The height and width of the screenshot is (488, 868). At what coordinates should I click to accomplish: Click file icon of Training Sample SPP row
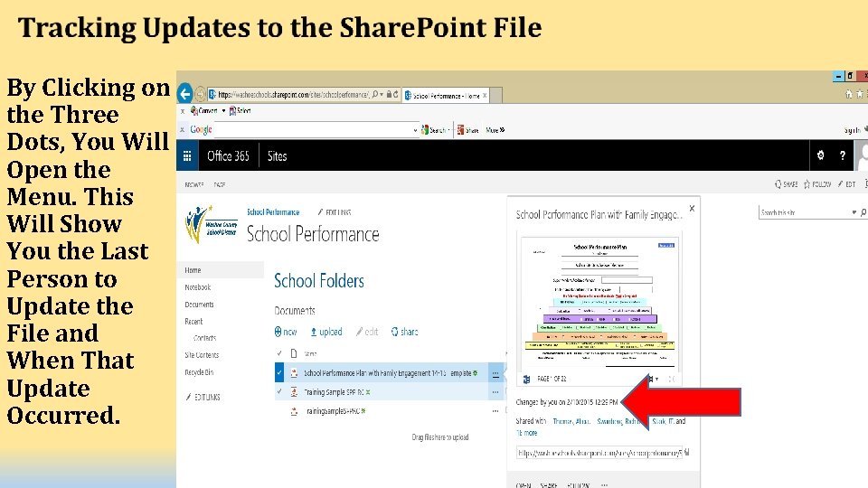294,392
